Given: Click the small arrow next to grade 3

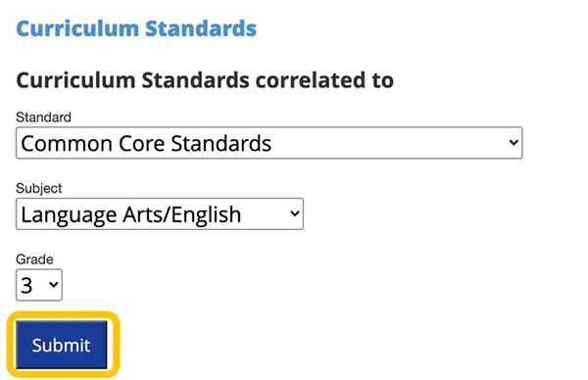Looking at the screenshot, I should click(x=54, y=284).
